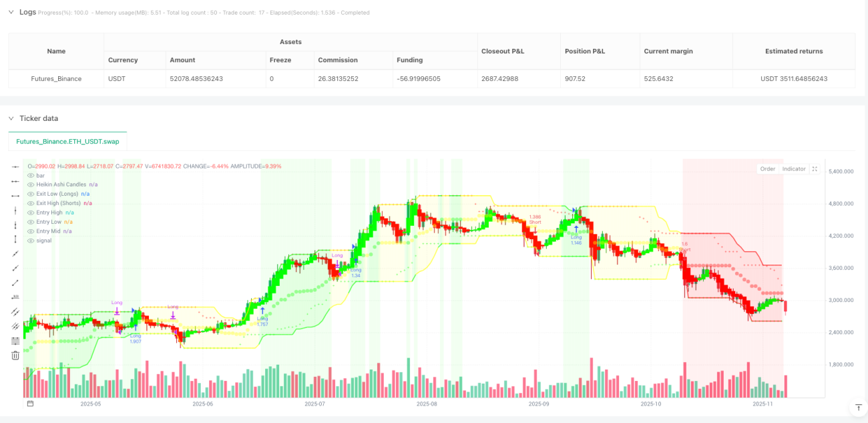The height and width of the screenshot is (423, 868).
Task: Click the scroll-to-top arrow button
Action: click(858, 407)
